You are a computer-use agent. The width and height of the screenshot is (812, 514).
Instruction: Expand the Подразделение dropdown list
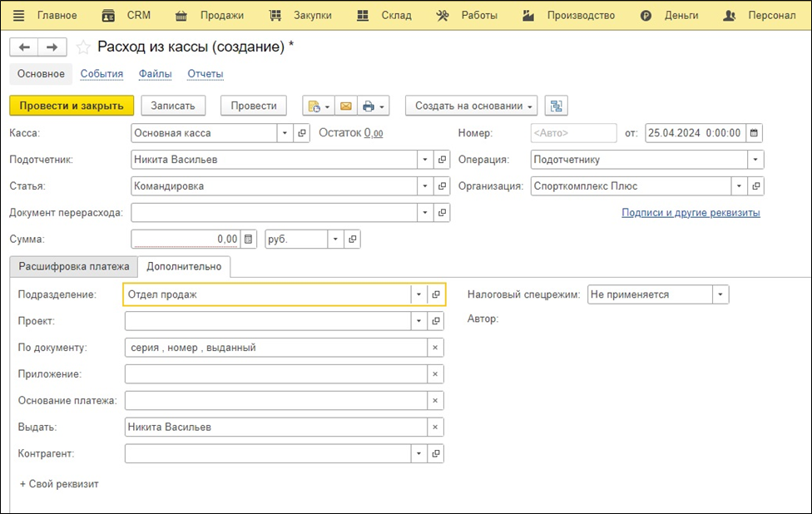pyautogui.click(x=418, y=294)
